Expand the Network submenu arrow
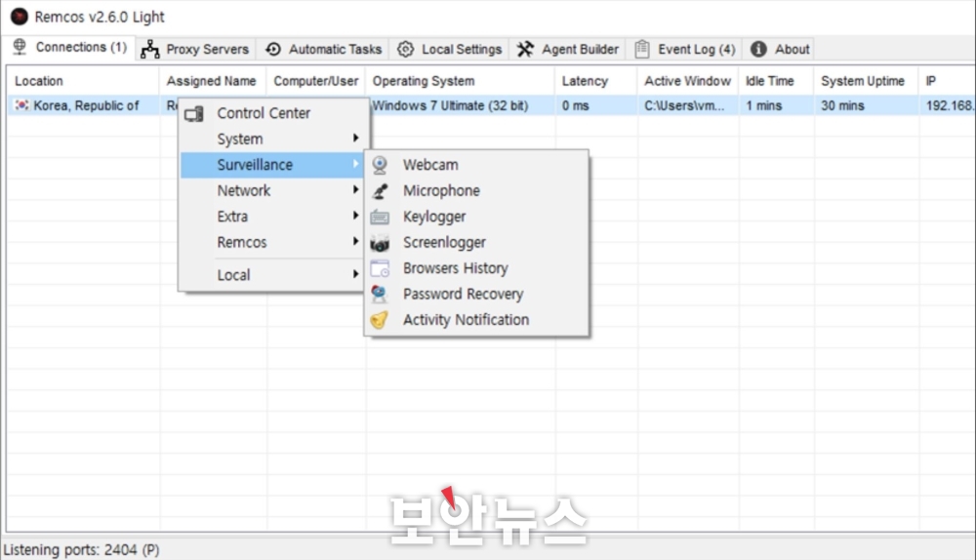Image resolution: width=976 pixels, height=560 pixels. [355, 191]
